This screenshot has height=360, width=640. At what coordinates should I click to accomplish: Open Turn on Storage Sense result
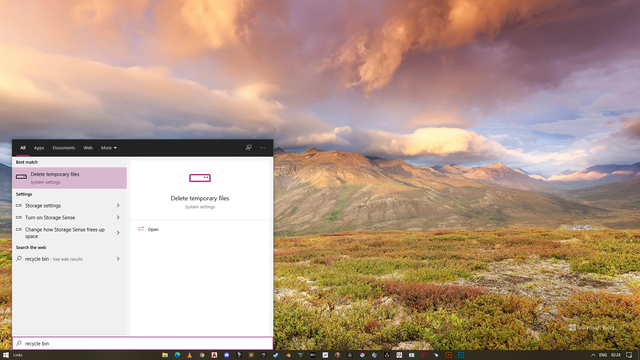[x=69, y=218]
